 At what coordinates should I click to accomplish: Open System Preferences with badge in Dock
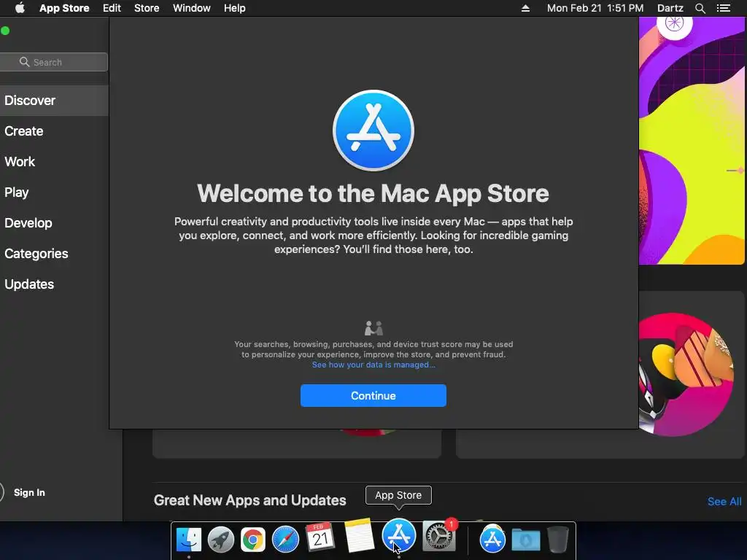[x=438, y=536]
